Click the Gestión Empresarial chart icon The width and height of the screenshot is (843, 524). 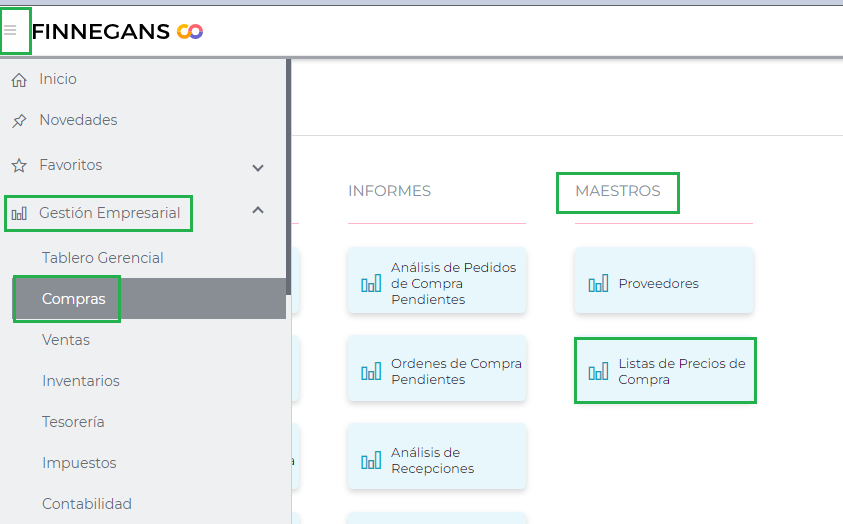(x=19, y=213)
